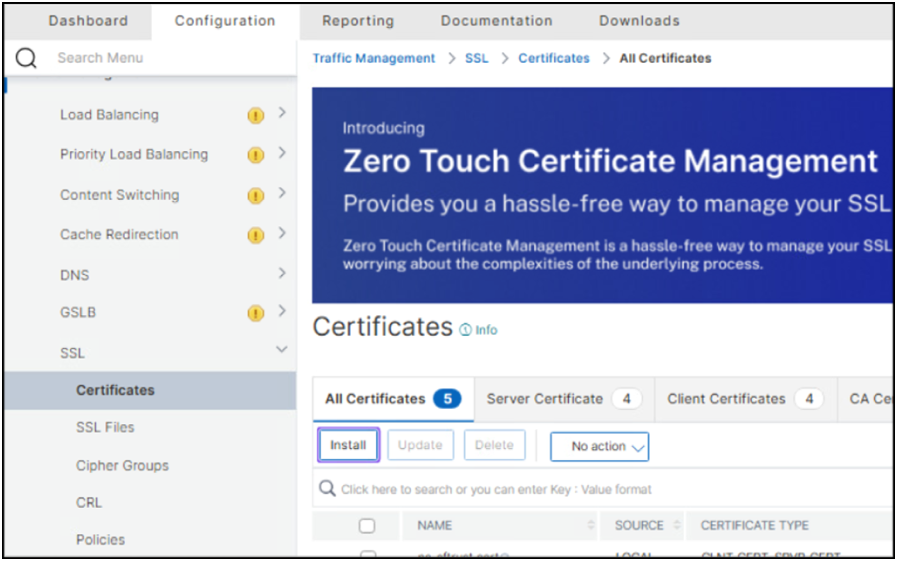Tick the select-all checkbox in table header
This screenshot has width=897, height=561.
(x=367, y=525)
